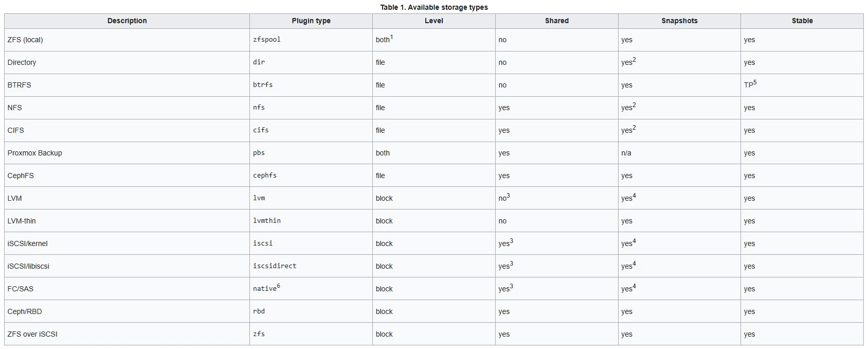Screen dimensions: 868x349
Task: Select the 'Proxmox Backup' description cell
Action: tap(127, 153)
